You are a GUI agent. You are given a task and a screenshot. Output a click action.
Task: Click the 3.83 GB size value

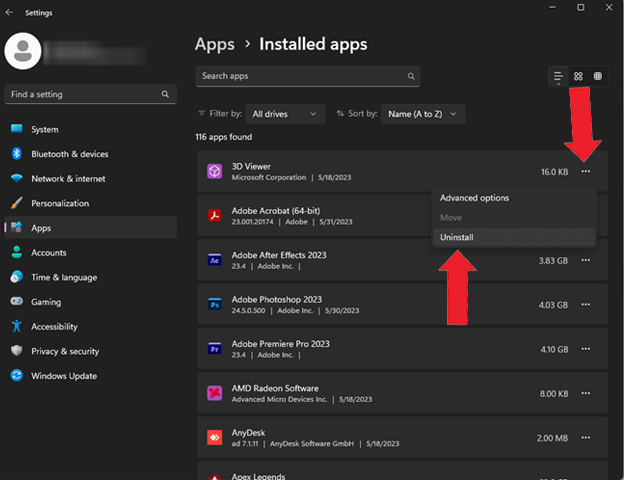point(553,261)
